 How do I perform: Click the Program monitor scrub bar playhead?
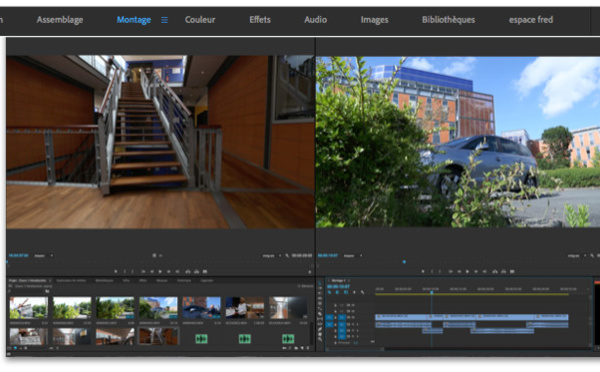404,262
